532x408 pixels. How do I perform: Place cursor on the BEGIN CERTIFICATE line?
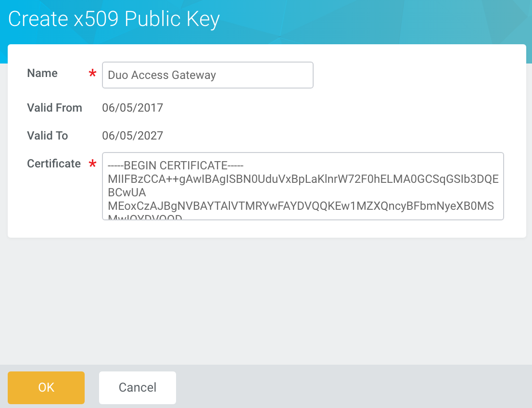(177, 166)
